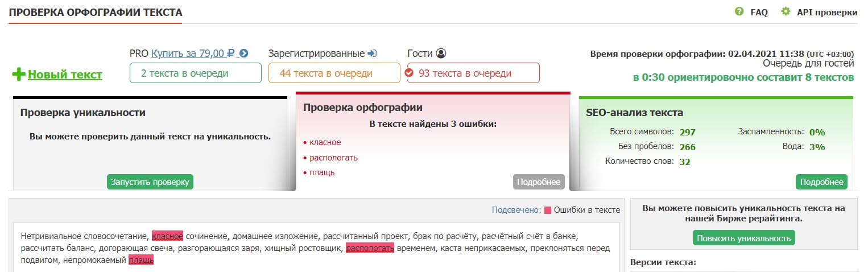Click the error word распологать in the list
Viewport: 868px width, 272px height.
[x=333, y=158]
